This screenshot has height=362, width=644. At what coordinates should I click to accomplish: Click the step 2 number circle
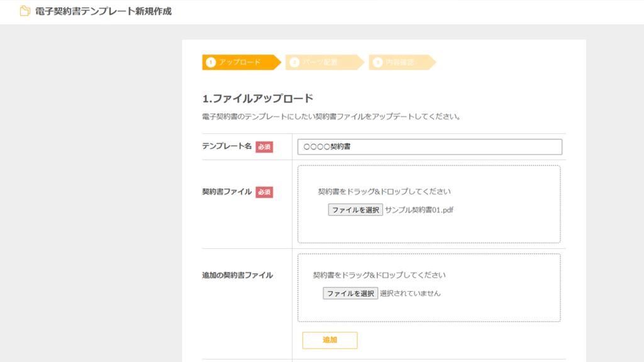pos(294,62)
